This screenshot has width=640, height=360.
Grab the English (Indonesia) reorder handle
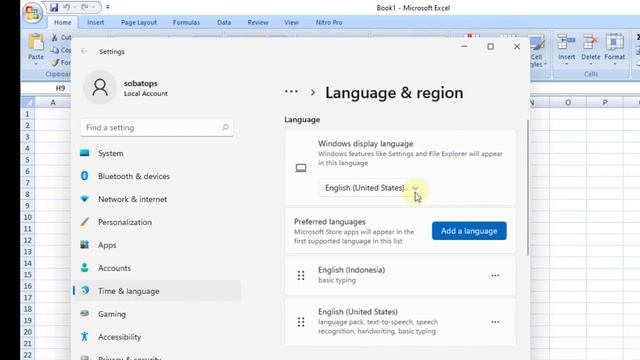(301, 276)
